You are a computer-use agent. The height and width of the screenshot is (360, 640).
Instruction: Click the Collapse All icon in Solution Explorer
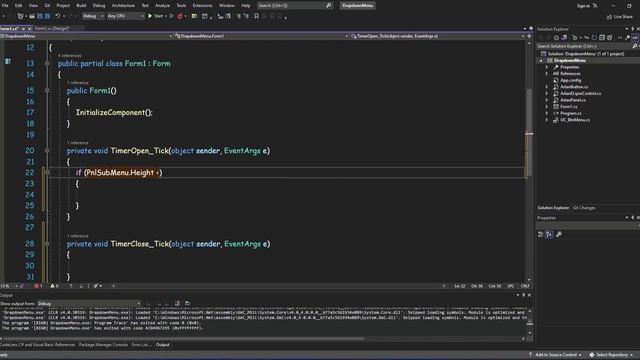click(602, 38)
